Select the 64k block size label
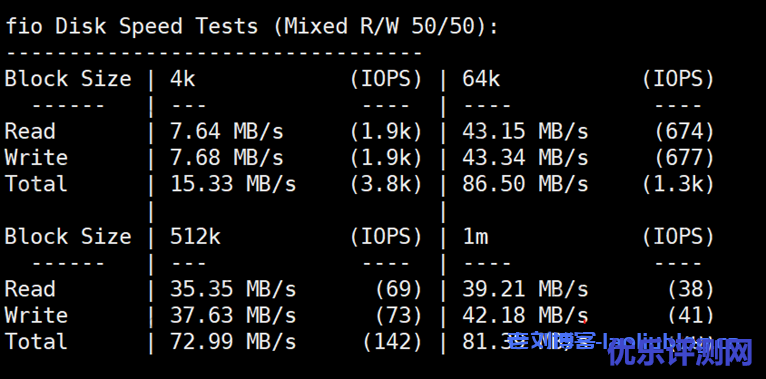766x379 pixels. [x=481, y=79]
